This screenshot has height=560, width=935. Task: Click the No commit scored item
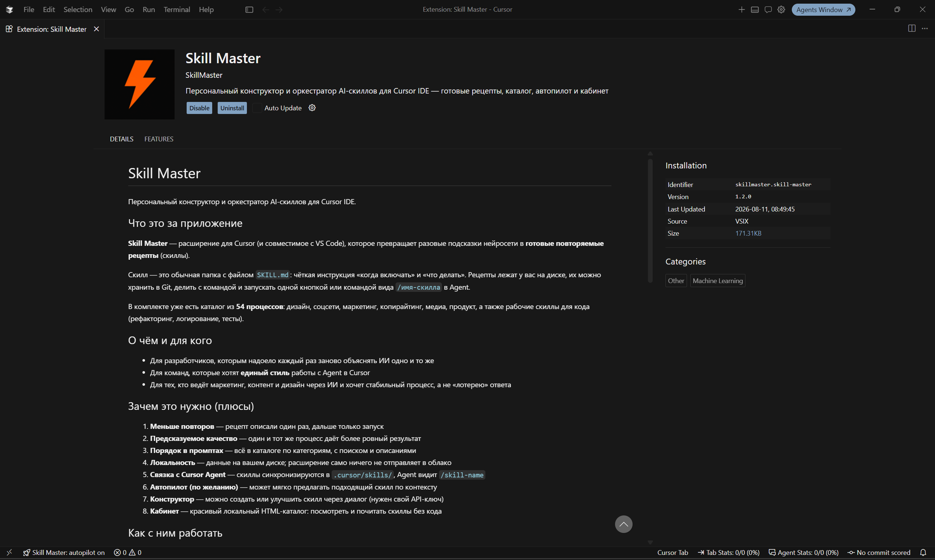click(879, 552)
